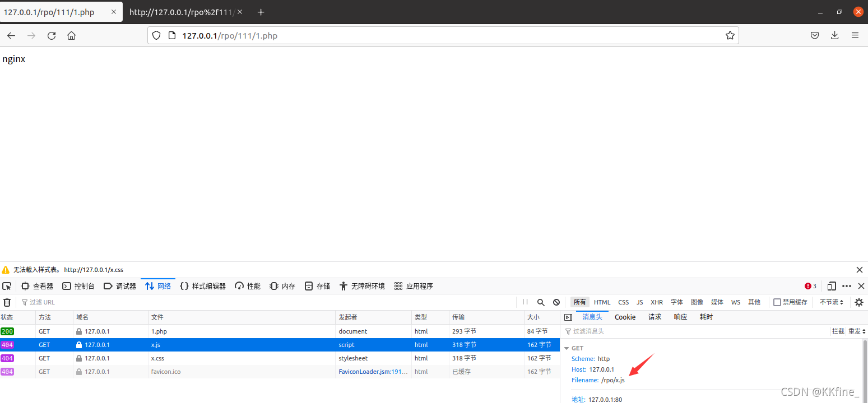
Task: Close the 1.php browser tab
Action: point(114,12)
